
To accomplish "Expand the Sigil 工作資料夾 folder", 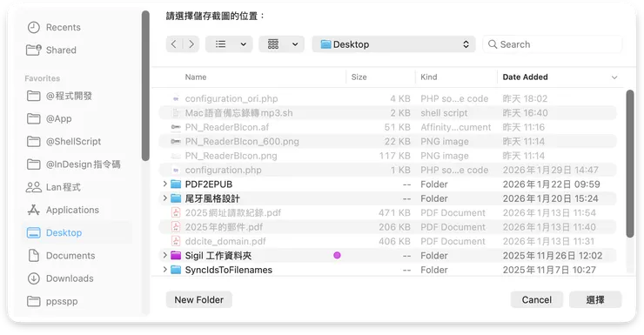I will [x=164, y=255].
